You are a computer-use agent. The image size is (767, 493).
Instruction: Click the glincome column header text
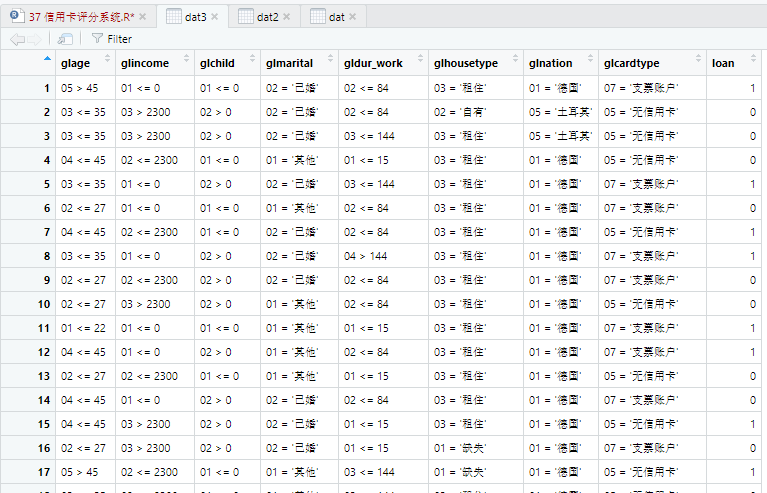click(145, 64)
